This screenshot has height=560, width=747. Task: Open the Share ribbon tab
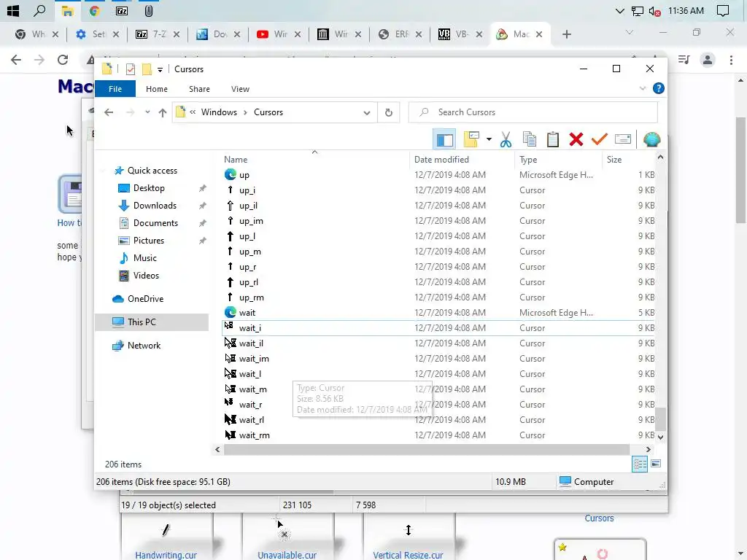[x=199, y=89]
